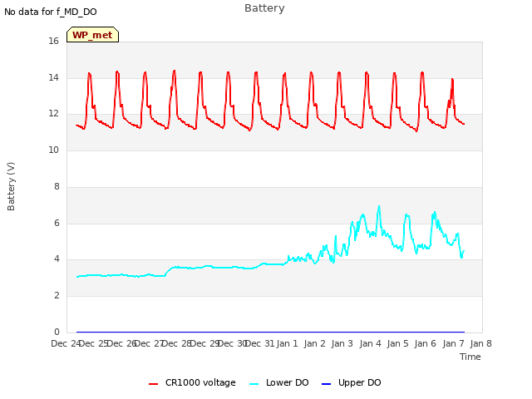Click the 14 y-axis tick label

point(53,77)
